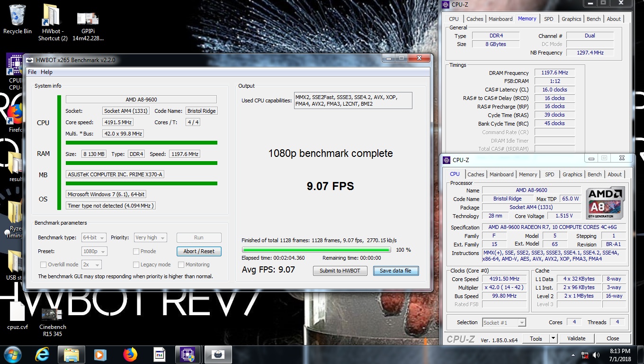Viewport: 644px width, 364px height.
Task: Click the Firefox desktop shortcut
Action: pyautogui.click(x=16, y=118)
